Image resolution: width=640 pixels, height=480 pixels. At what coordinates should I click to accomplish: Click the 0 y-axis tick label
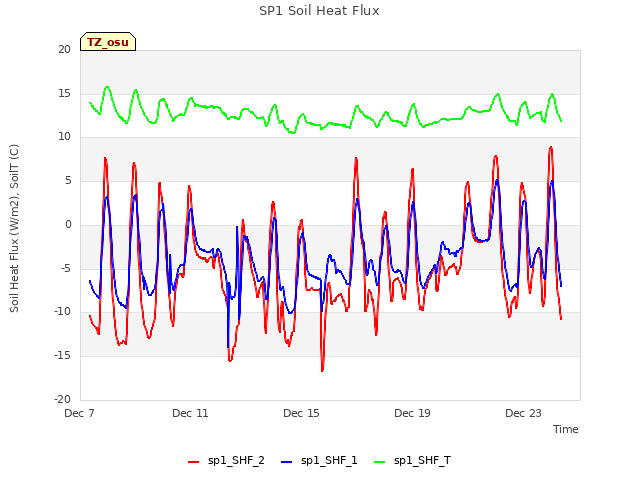point(68,224)
